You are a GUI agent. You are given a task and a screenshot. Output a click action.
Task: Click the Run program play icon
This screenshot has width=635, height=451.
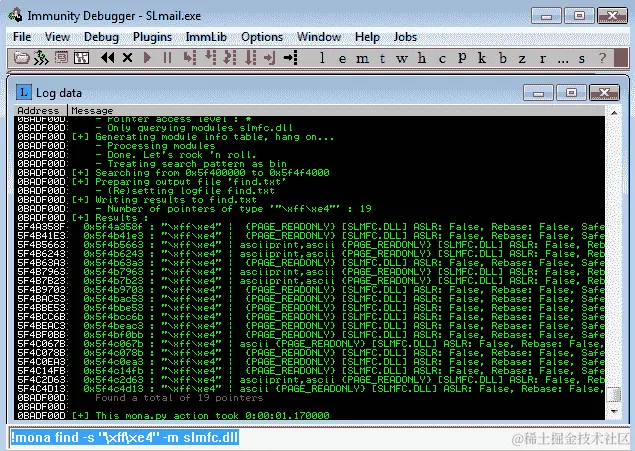147,58
